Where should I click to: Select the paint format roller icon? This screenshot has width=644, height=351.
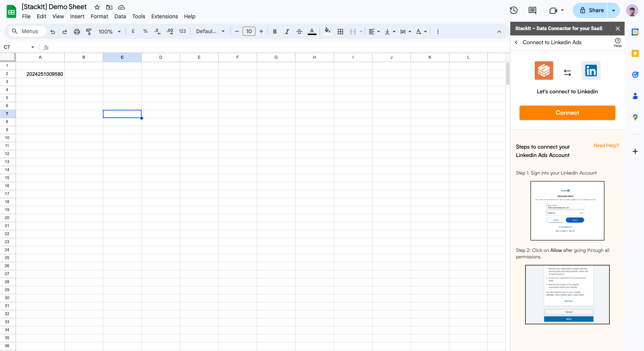[x=89, y=32]
